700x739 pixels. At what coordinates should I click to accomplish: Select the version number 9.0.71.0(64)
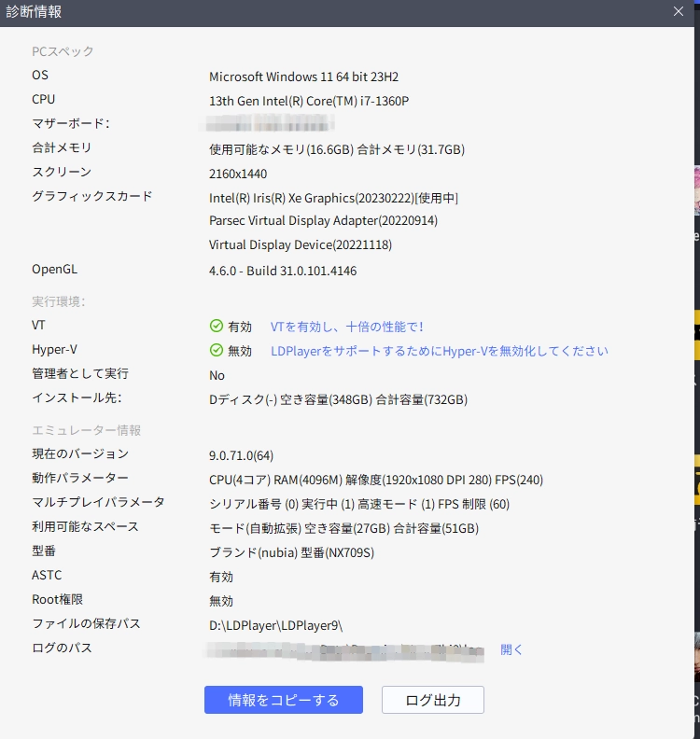[241, 455]
